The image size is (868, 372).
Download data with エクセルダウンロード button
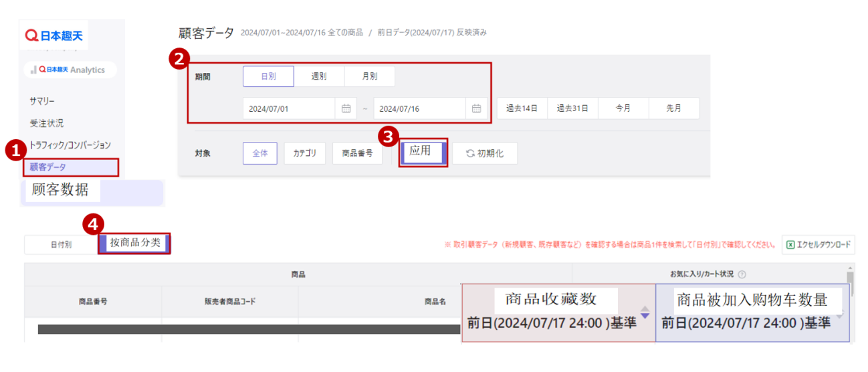click(819, 244)
